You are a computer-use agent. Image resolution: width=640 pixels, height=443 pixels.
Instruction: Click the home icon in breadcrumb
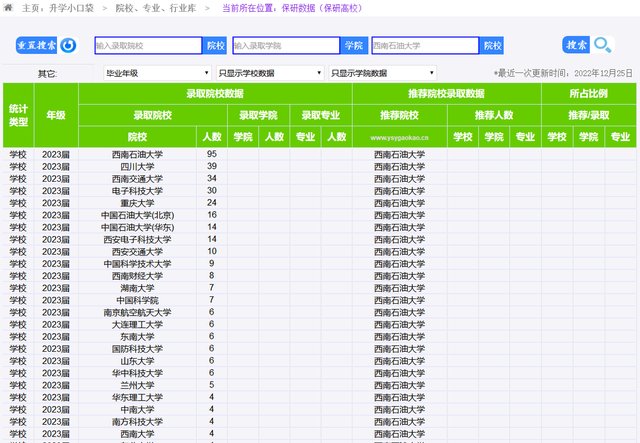point(8,7)
